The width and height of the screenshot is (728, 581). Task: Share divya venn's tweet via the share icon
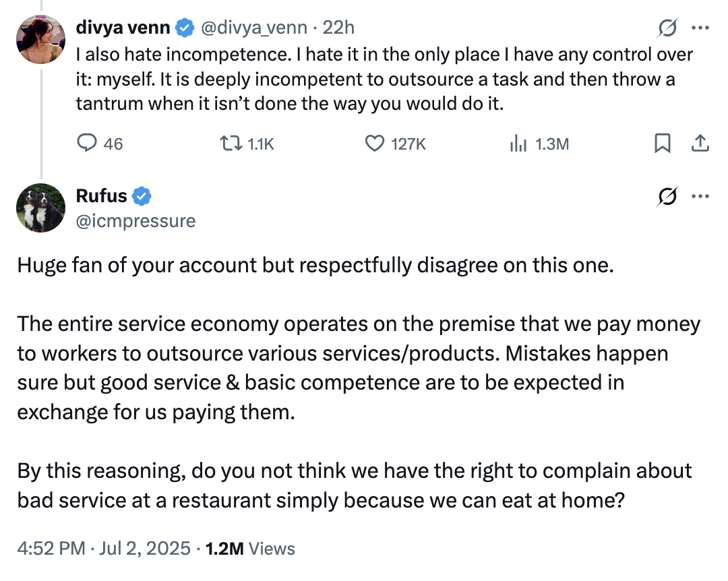(x=700, y=143)
